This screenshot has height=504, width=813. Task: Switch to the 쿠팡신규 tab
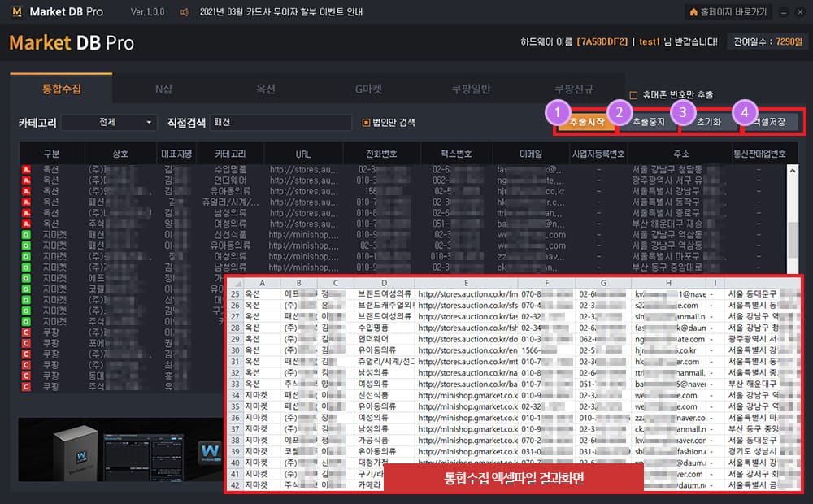tap(573, 89)
